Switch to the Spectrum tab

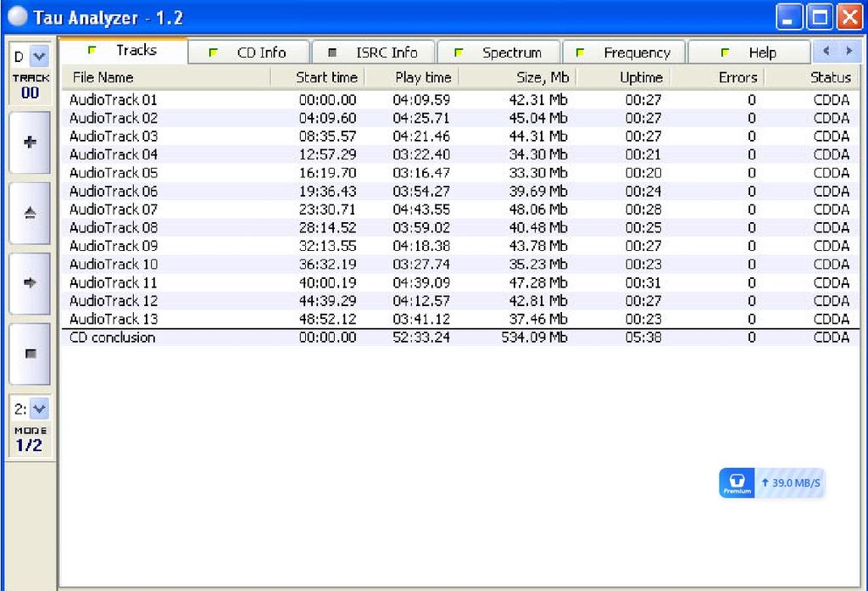(x=498, y=53)
